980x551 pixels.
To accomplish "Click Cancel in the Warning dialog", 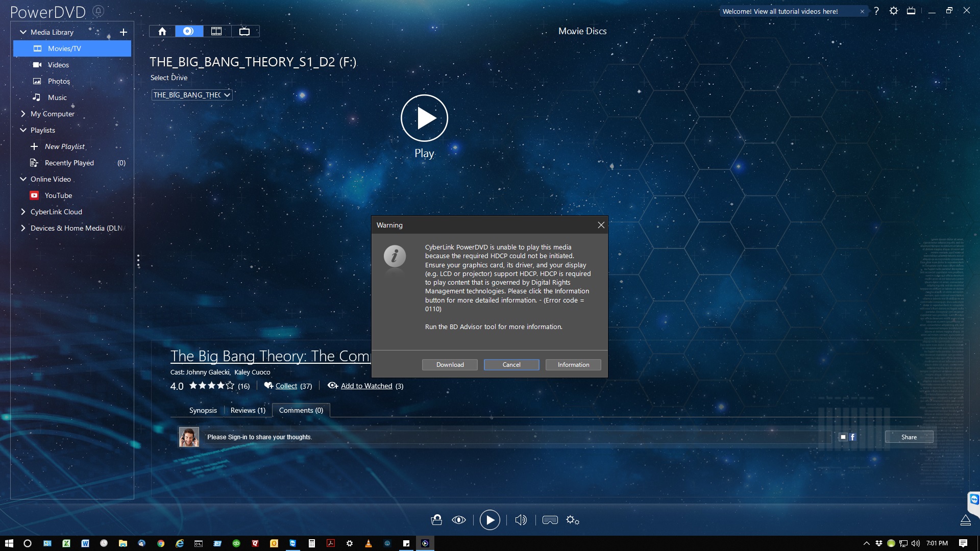I will coord(511,365).
